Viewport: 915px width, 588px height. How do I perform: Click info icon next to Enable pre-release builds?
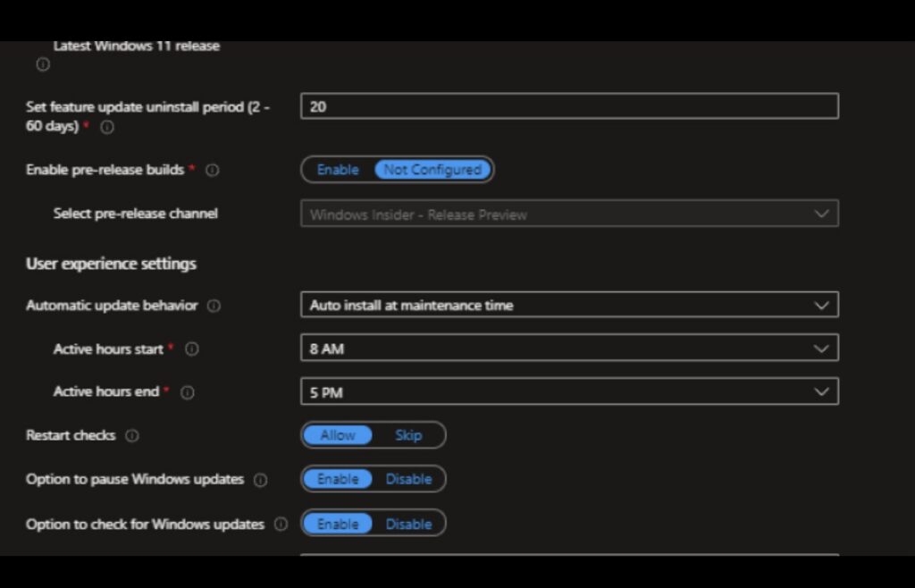click(213, 170)
